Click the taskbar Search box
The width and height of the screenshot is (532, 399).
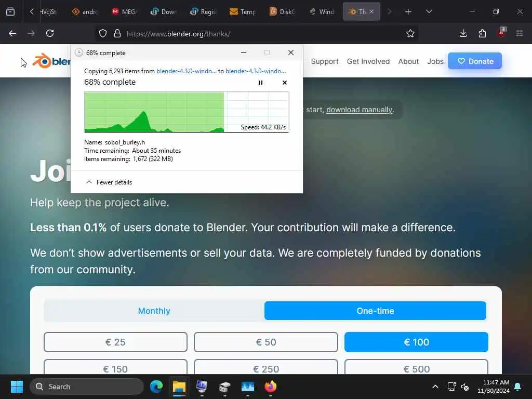(87, 387)
